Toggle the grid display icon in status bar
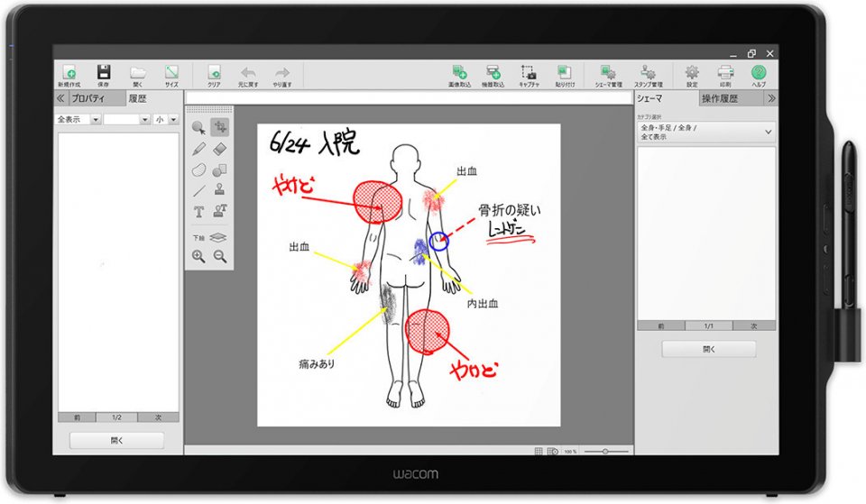Image resolution: width=866 pixels, height=504 pixels. [x=539, y=451]
